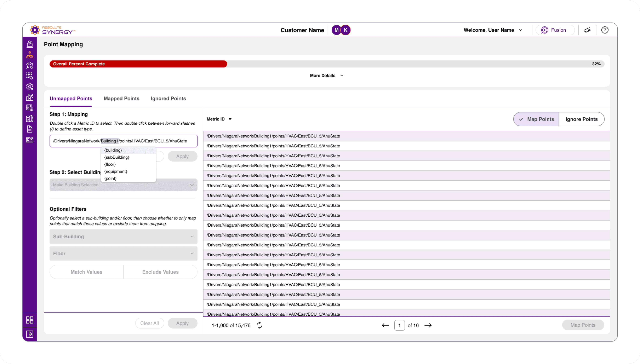Open the gear with heart sidebar icon
Image resolution: width=640 pixels, height=364 pixels.
coord(30,87)
